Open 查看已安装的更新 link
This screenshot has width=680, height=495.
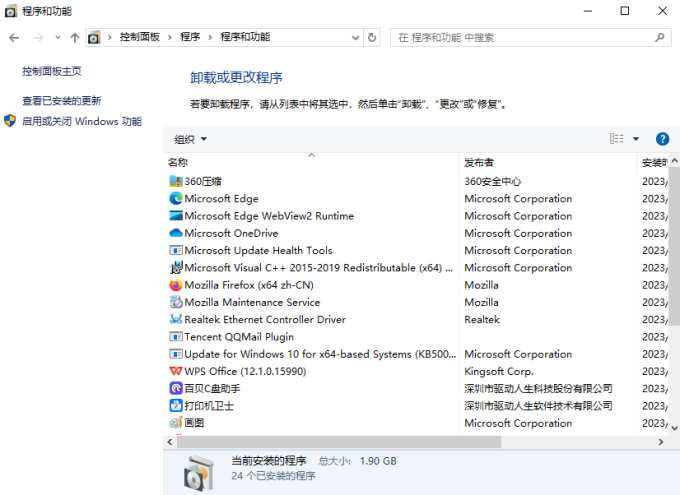(x=62, y=101)
